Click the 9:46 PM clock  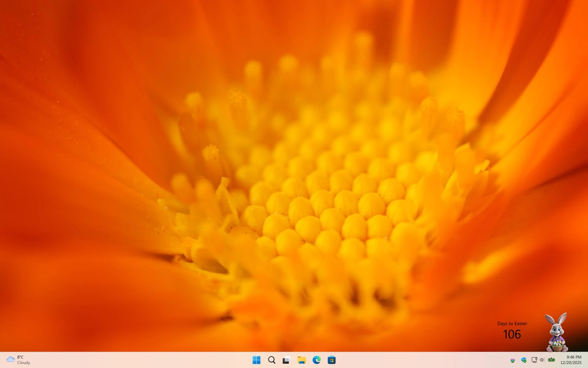pos(574,357)
